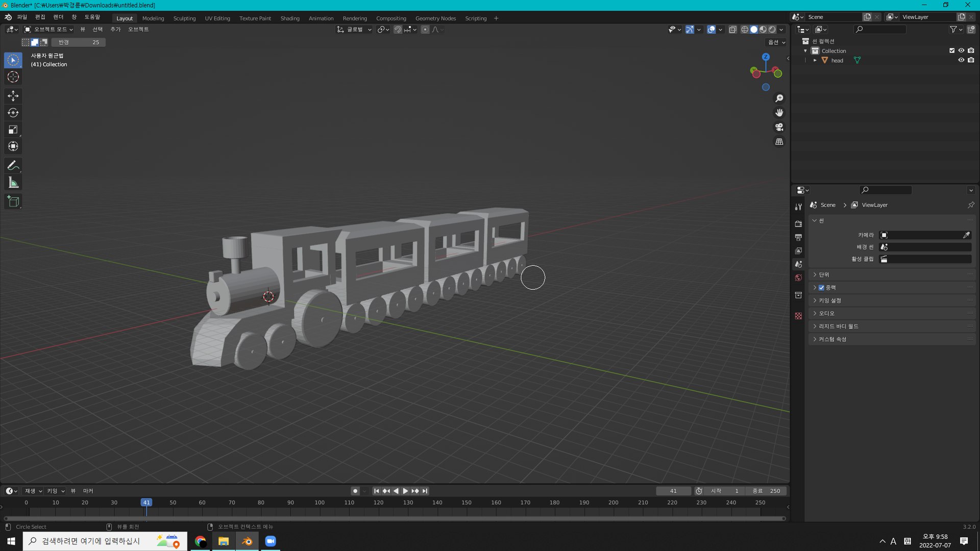980x551 pixels.
Task: Expand the 키잉 설정 panel
Action: 892,300
